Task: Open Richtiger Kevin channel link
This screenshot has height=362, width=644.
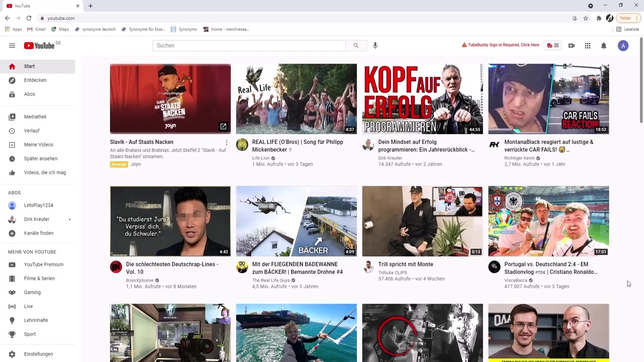Action: click(x=519, y=158)
